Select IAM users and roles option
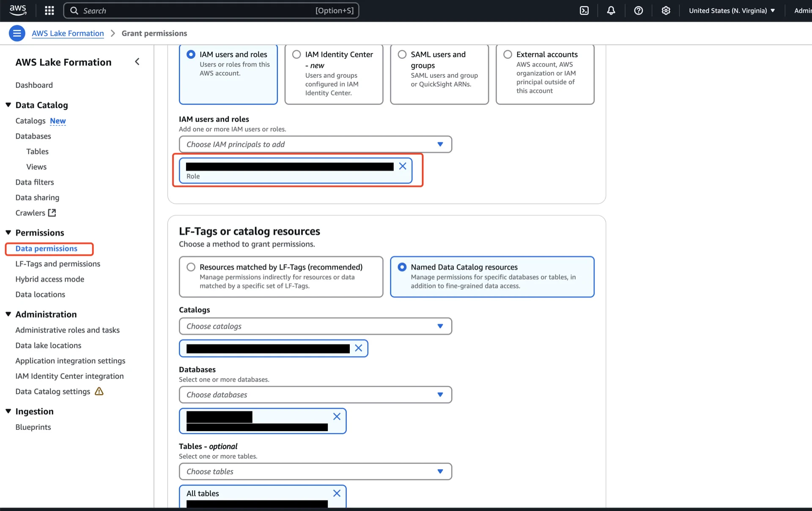The width and height of the screenshot is (812, 511). click(x=228, y=74)
